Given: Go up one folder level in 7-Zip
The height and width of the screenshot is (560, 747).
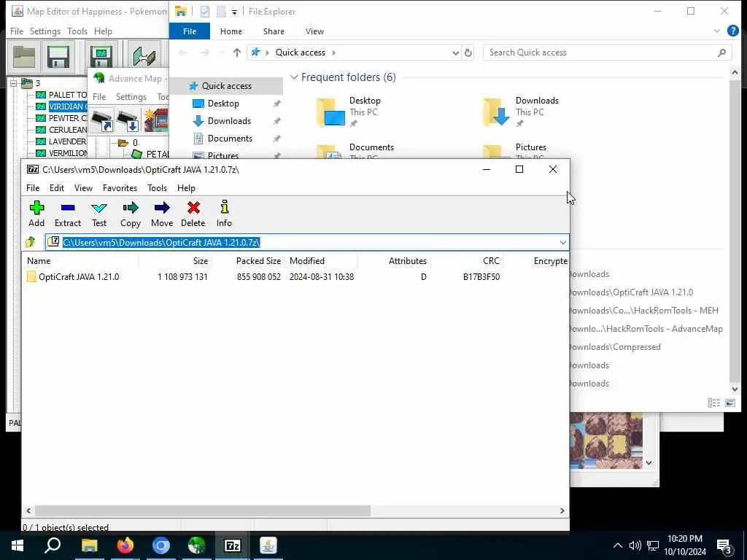Looking at the screenshot, I should 31,242.
